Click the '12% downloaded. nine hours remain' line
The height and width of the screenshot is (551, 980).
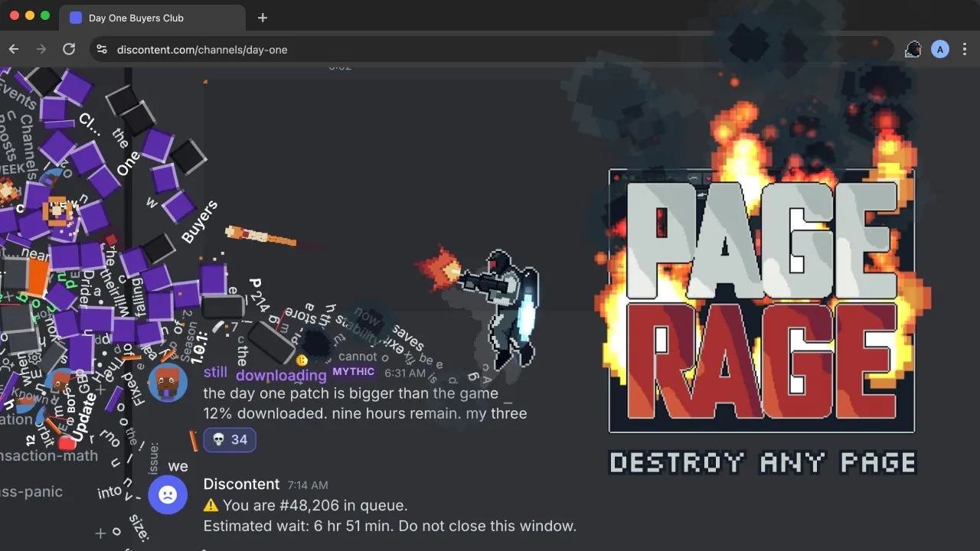click(365, 414)
